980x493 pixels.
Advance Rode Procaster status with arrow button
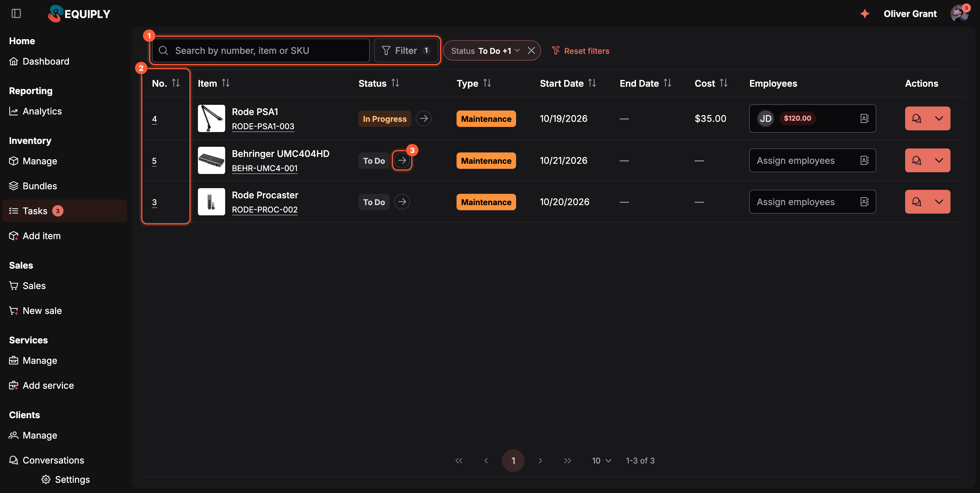tap(402, 202)
